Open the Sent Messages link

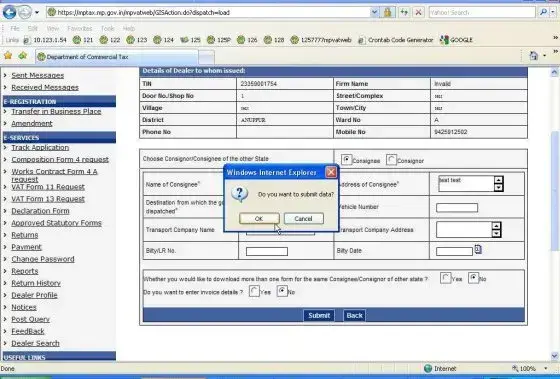pos(38,75)
